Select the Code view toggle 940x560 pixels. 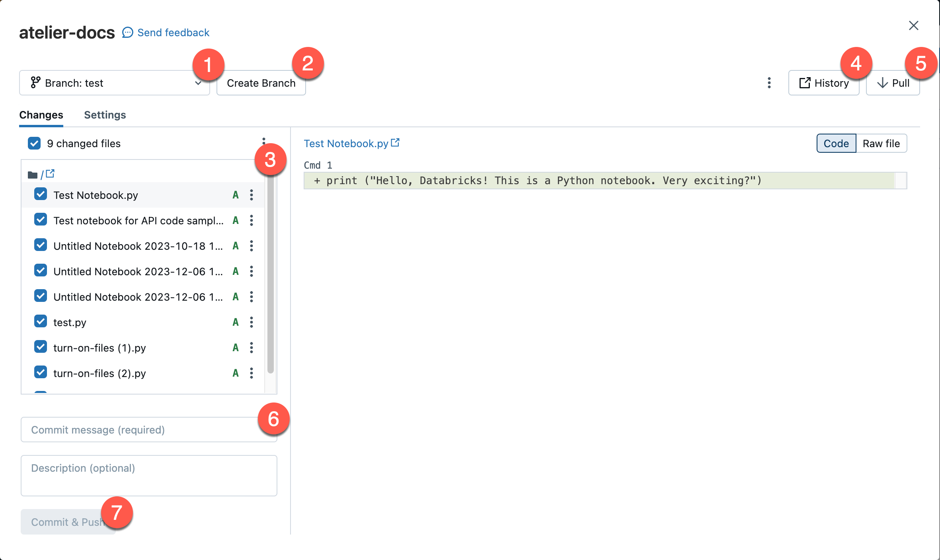(x=836, y=143)
